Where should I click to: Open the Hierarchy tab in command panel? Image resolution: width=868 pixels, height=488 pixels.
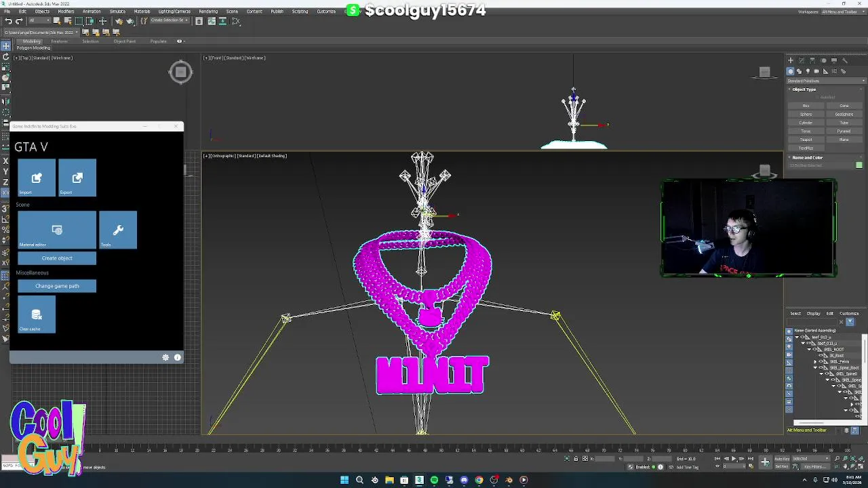812,60
